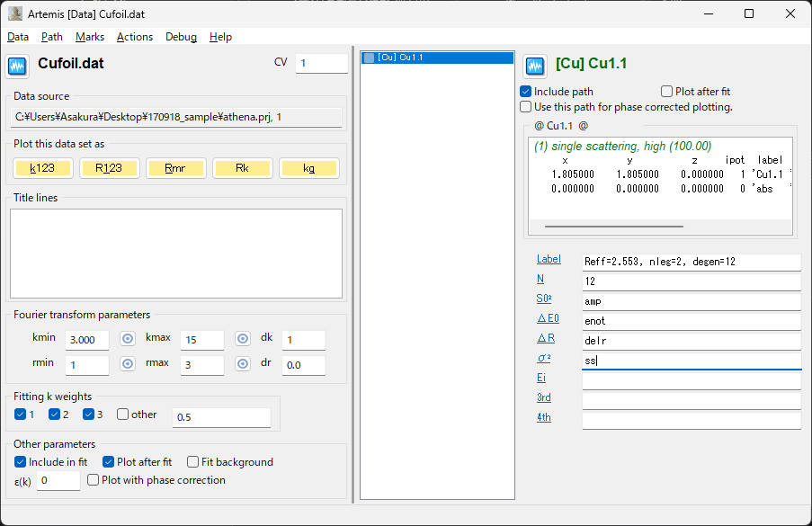Click the Data source path field

pyautogui.click(x=176, y=117)
